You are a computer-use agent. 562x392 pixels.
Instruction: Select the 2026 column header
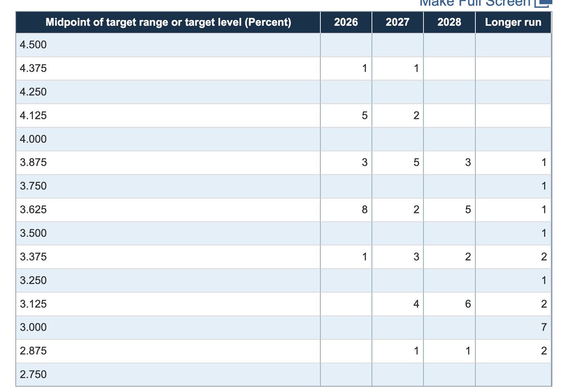pyautogui.click(x=346, y=22)
